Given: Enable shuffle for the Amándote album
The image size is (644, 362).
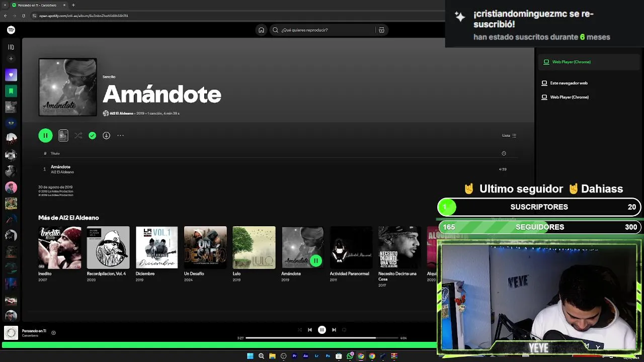Looking at the screenshot, I should coord(78,135).
